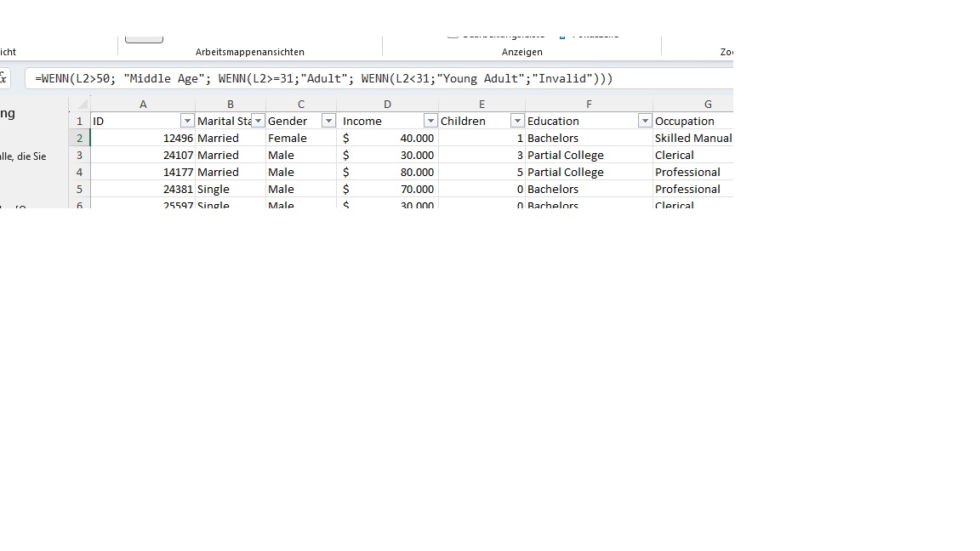Click the fx insert function icon
Viewport: 980px width, 551px height.
(x=3, y=78)
